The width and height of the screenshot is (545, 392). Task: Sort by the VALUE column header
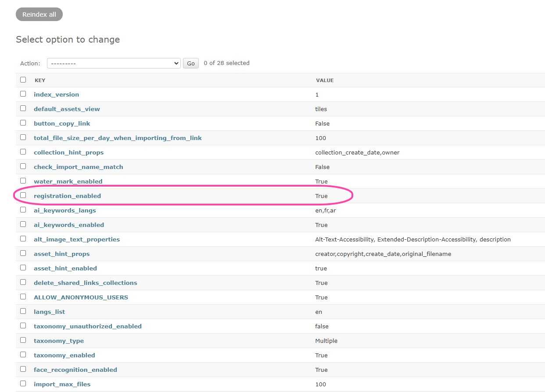point(325,80)
